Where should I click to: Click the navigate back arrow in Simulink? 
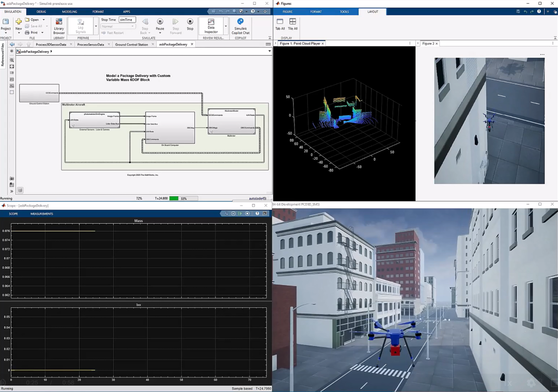click(12, 44)
